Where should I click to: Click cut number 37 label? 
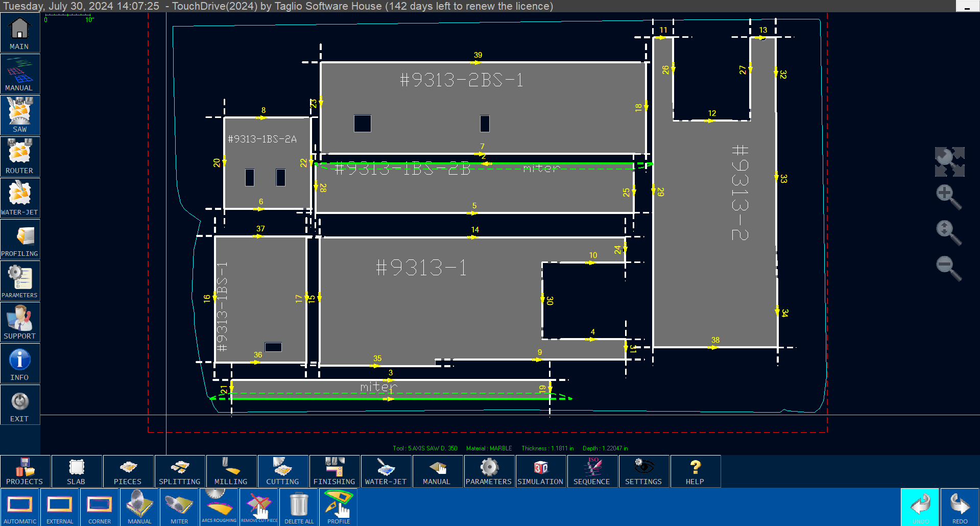click(x=260, y=229)
